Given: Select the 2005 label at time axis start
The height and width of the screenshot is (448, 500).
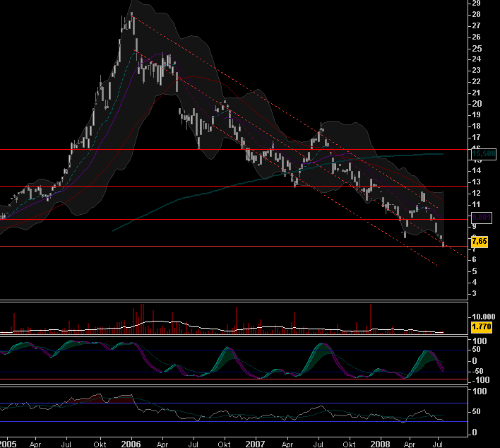Looking at the screenshot, I should click(8, 443).
